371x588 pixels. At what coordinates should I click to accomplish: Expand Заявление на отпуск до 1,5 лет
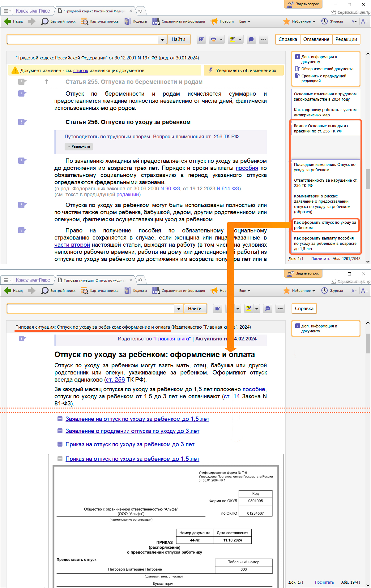(x=60, y=419)
